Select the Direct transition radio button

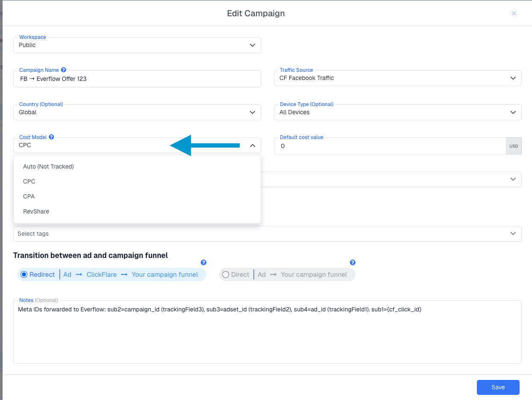tap(226, 275)
